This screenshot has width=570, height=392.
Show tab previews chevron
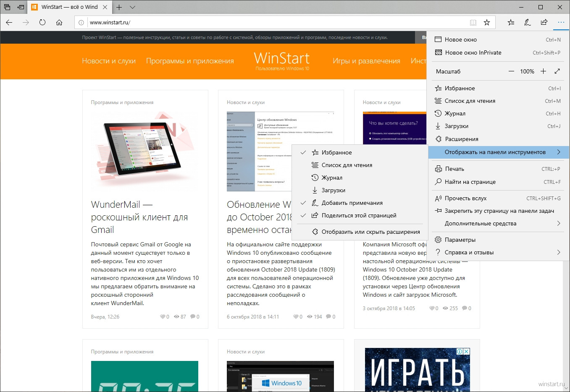[132, 7]
